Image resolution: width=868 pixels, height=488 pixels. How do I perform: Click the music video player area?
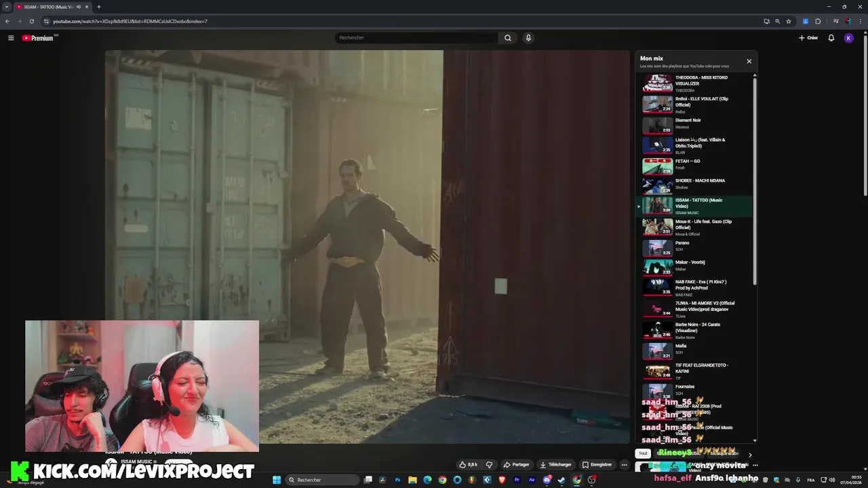pos(368,247)
